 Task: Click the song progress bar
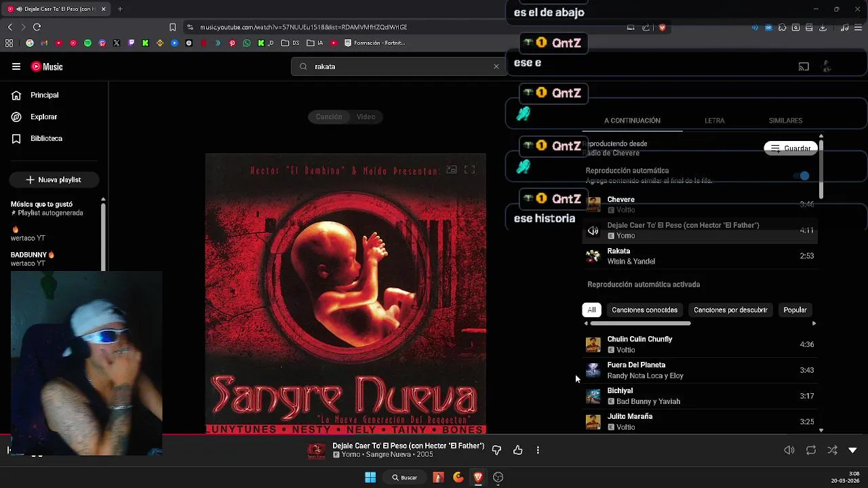point(434,435)
